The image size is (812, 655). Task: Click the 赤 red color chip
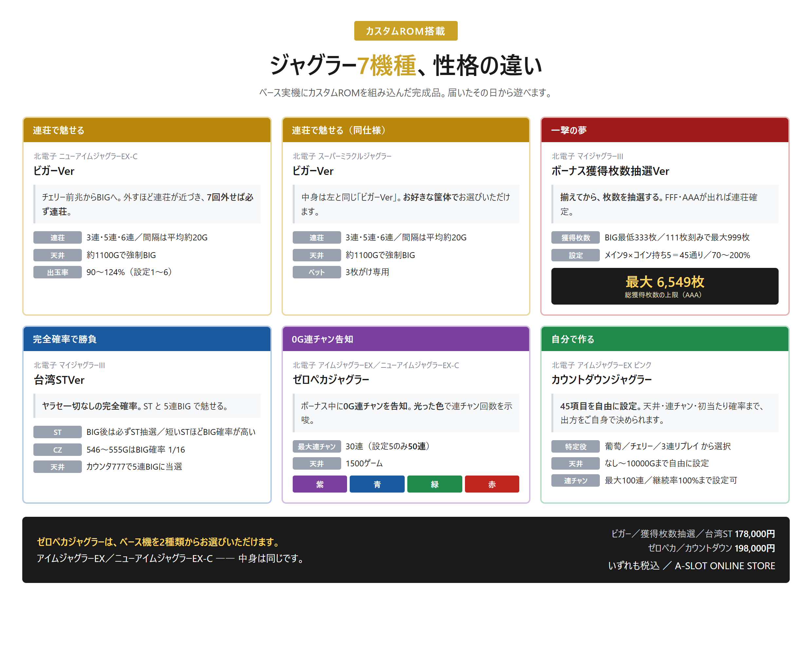pyautogui.click(x=492, y=484)
